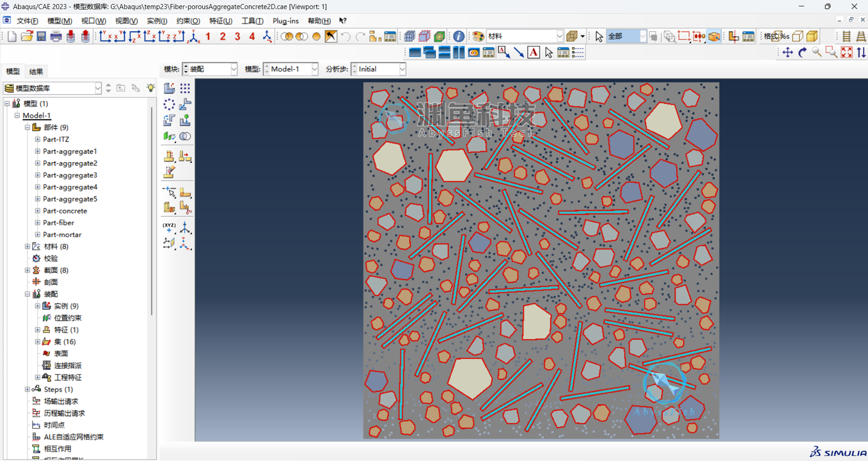868x461 pixels.
Task: Click the Pan View icon
Action: click(x=787, y=53)
